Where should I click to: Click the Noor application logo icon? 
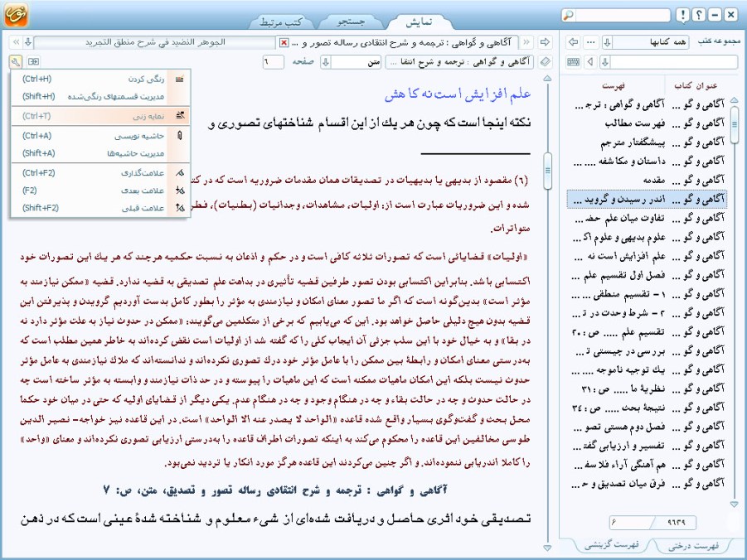tap(16, 15)
